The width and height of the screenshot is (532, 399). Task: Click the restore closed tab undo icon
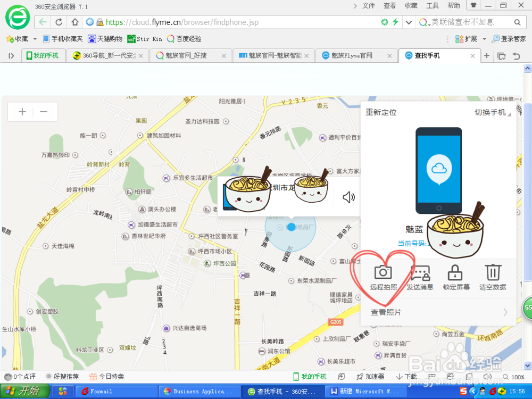click(x=517, y=56)
